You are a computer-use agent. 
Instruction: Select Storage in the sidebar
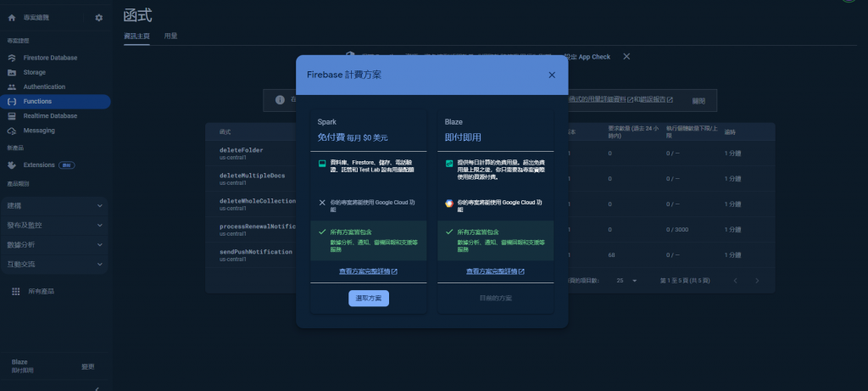tap(55, 73)
